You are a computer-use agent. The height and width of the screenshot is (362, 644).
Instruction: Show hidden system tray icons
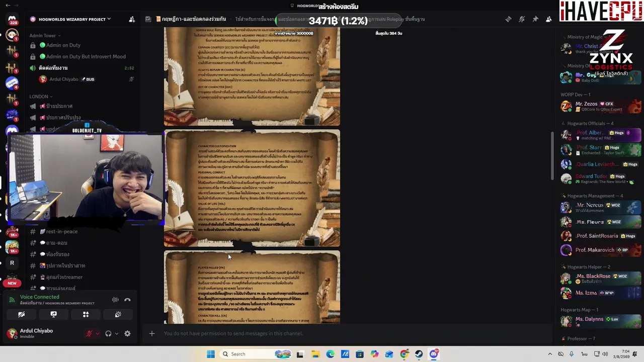(x=549, y=354)
